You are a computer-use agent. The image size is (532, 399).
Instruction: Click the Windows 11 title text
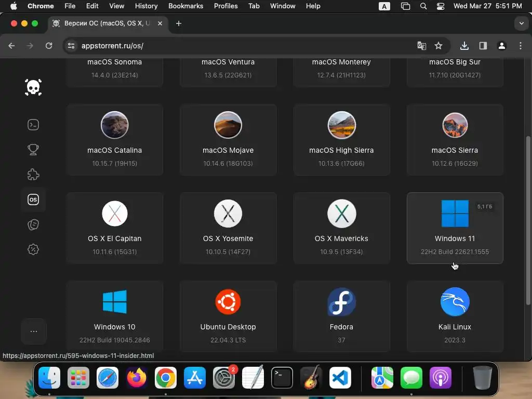click(x=455, y=238)
